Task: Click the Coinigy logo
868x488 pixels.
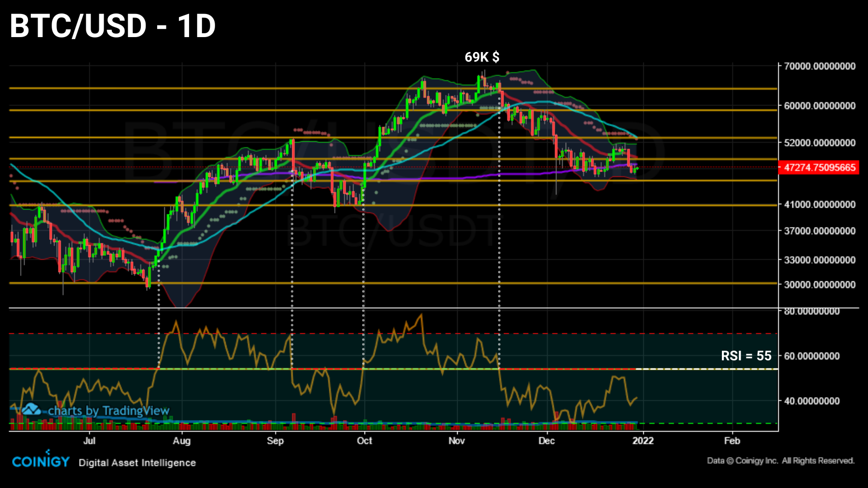Action: [x=41, y=461]
